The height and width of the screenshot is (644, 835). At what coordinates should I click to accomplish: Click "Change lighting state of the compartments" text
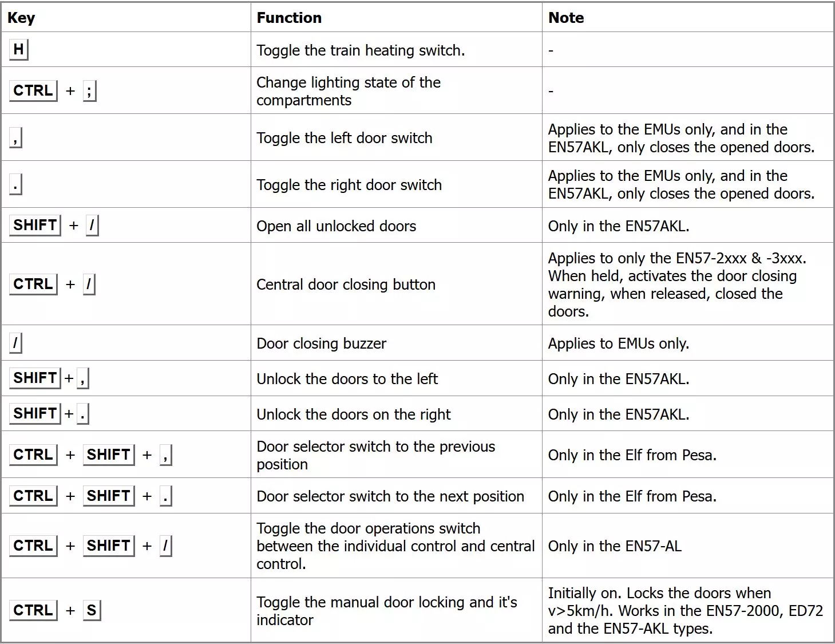(348, 91)
